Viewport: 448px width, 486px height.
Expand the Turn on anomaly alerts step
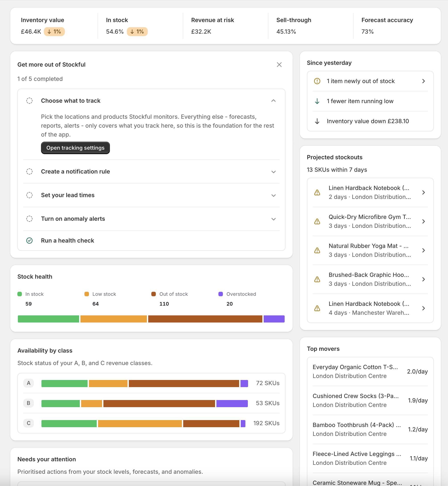(x=273, y=219)
